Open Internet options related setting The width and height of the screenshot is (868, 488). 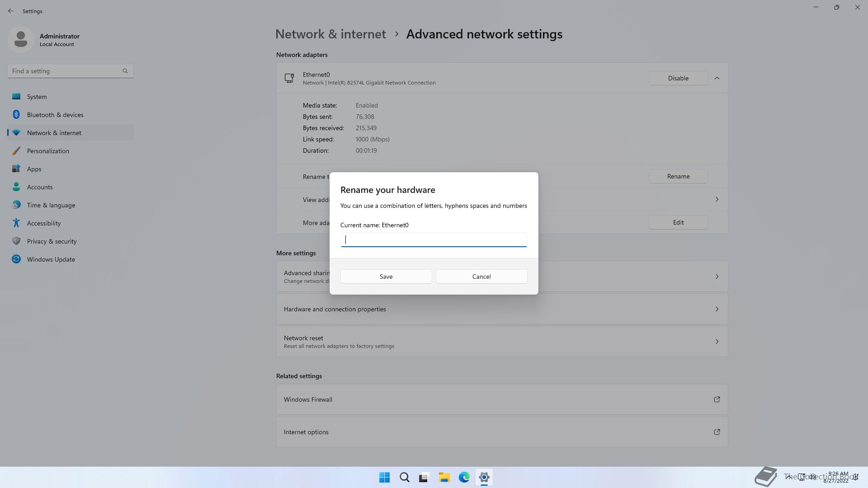306,432
